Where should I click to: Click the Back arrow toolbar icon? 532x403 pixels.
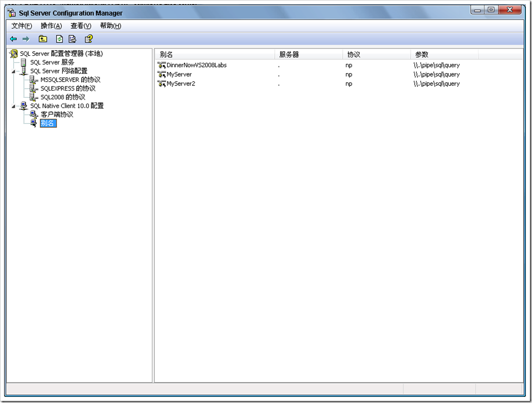pos(14,39)
